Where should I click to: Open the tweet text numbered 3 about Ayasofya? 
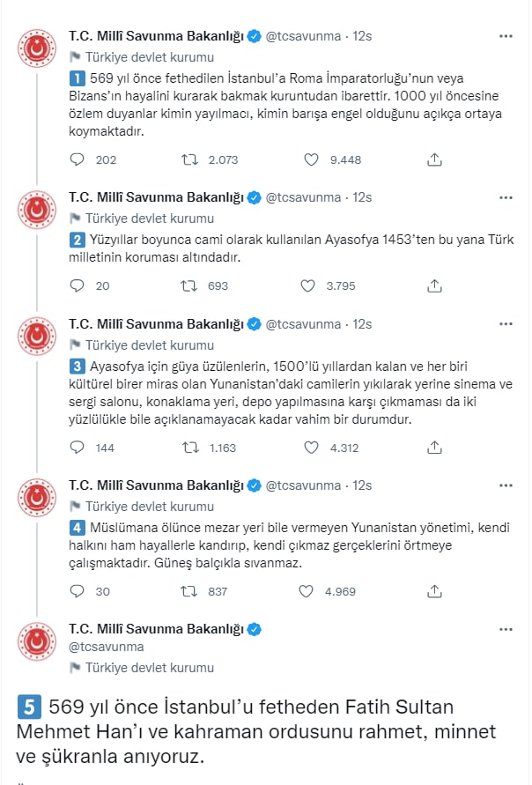pyautogui.click(x=291, y=393)
